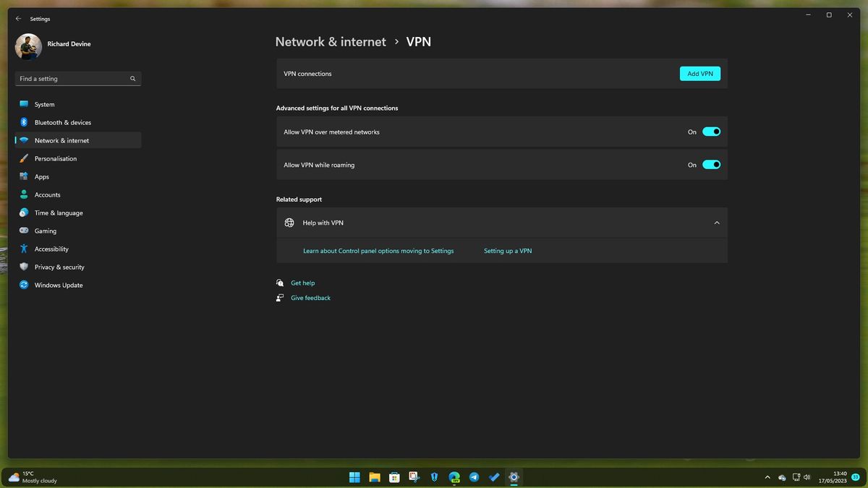Click the Add VPN button
Image resolution: width=868 pixels, height=488 pixels.
click(x=699, y=73)
